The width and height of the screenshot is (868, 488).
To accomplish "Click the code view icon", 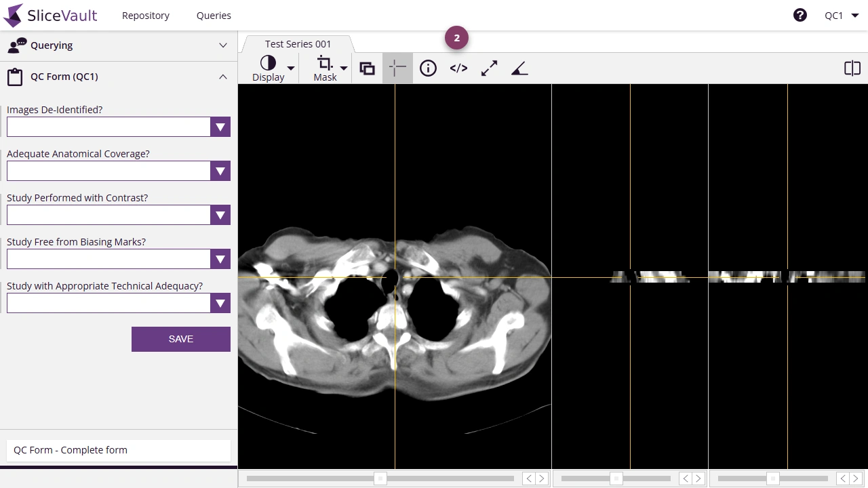I will click(458, 68).
